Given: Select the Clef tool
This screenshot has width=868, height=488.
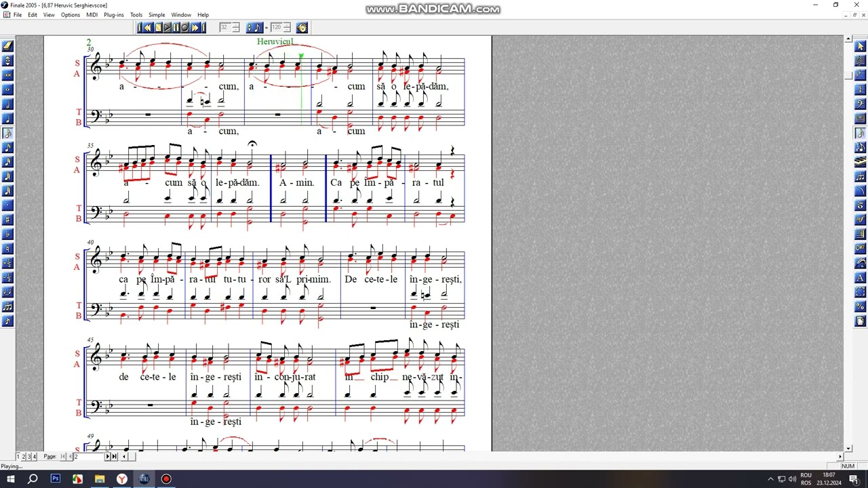Looking at the screenshot, I should point(860,104).
